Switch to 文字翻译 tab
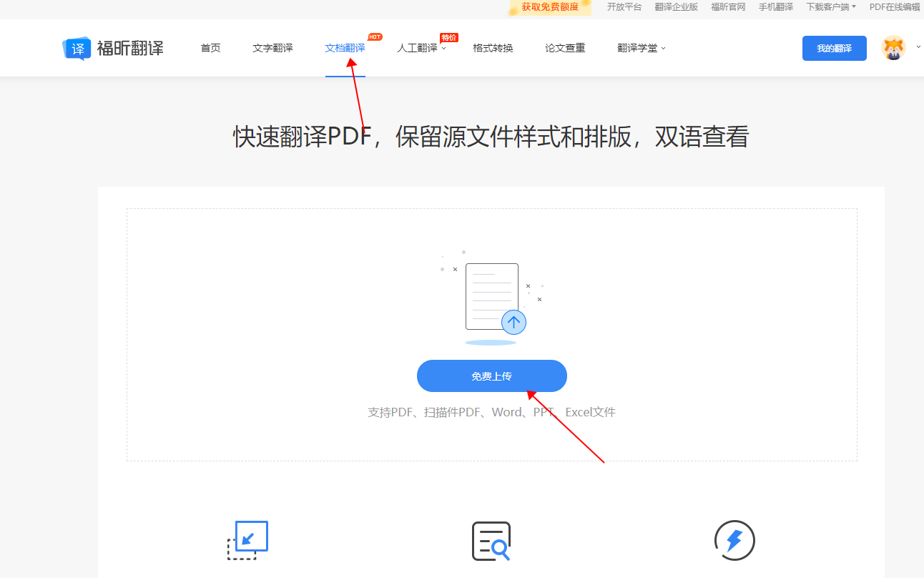 tap(272, 48)
